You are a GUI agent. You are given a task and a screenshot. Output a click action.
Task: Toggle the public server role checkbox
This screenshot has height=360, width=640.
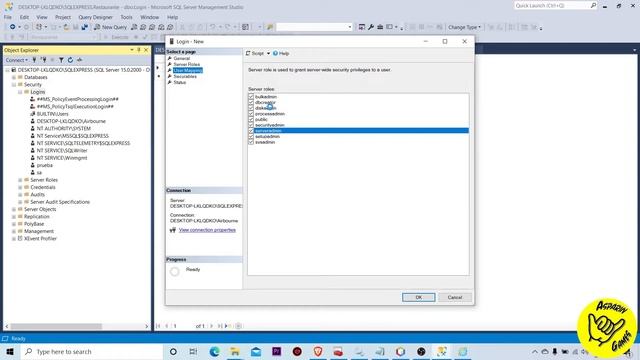coord(251,120)
